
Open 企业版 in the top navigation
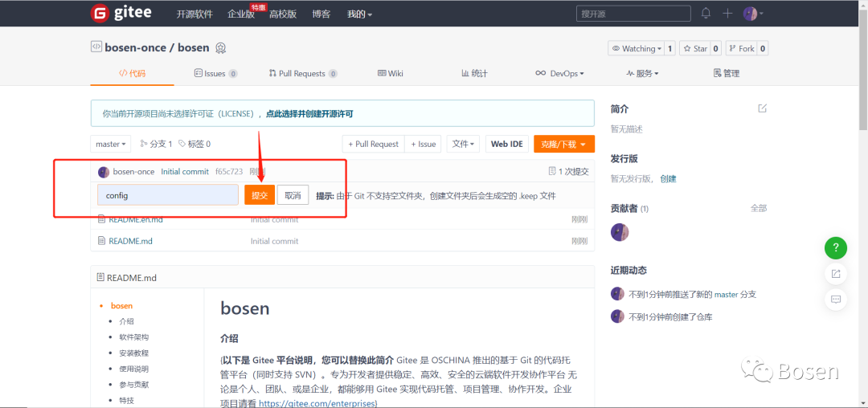tap(241, 14)
